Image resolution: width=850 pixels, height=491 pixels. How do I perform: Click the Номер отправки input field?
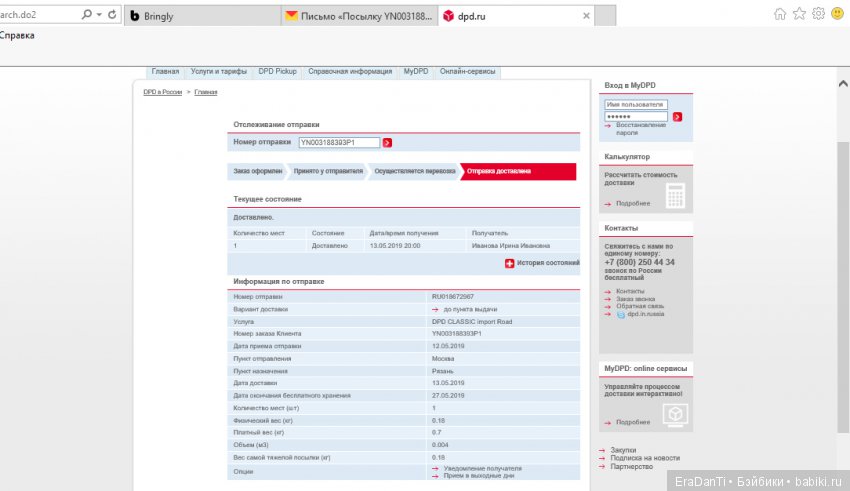(339, 143)
